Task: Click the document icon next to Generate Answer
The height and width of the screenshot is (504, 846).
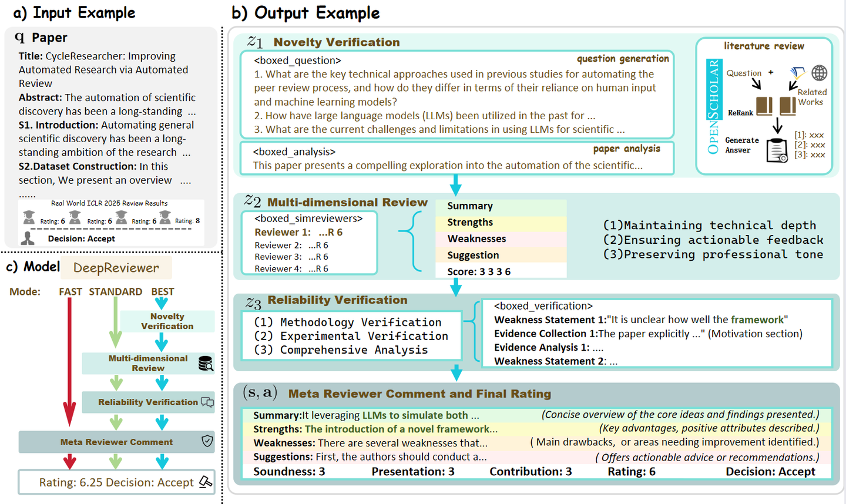Action: 777,150
